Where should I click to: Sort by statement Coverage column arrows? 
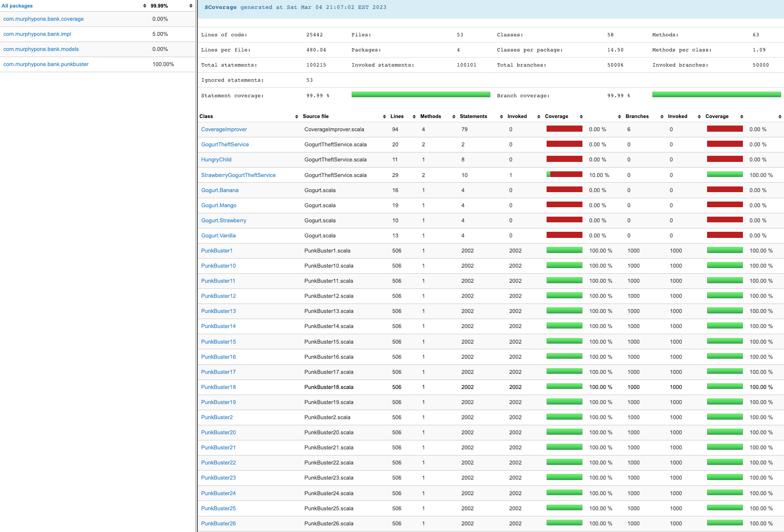coord(581,117)
